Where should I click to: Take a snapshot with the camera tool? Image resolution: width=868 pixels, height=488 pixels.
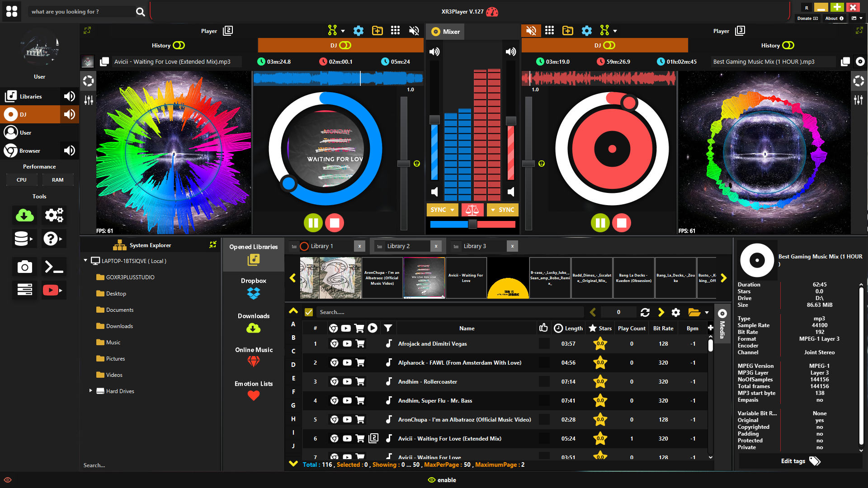point(24,267)
